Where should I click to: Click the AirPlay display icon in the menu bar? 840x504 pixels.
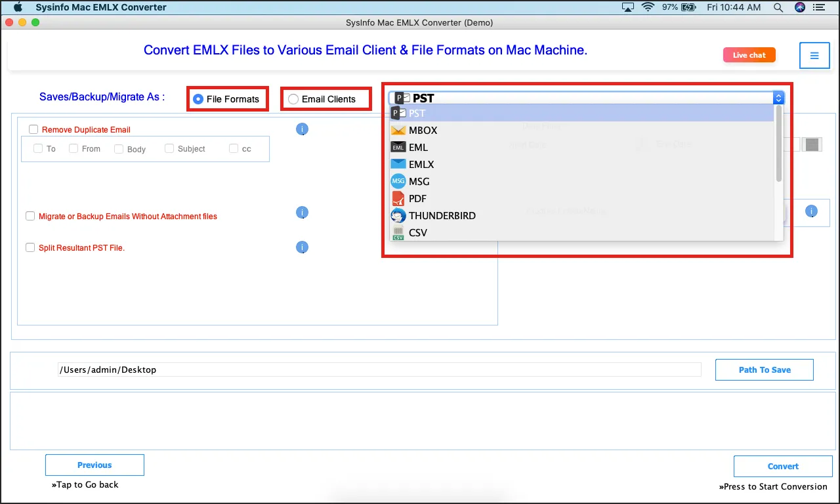(628, 7)
